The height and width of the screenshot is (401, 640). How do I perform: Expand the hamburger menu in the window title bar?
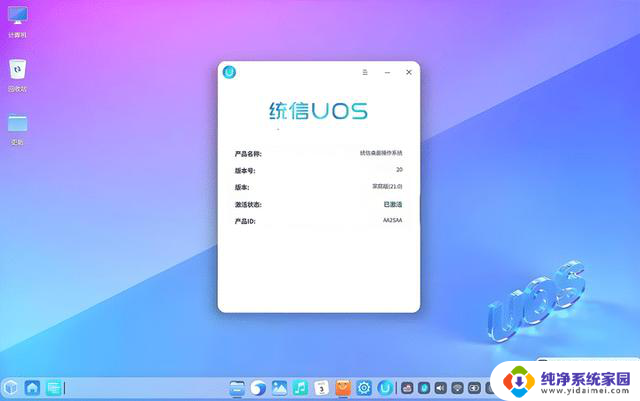point(365,72)
